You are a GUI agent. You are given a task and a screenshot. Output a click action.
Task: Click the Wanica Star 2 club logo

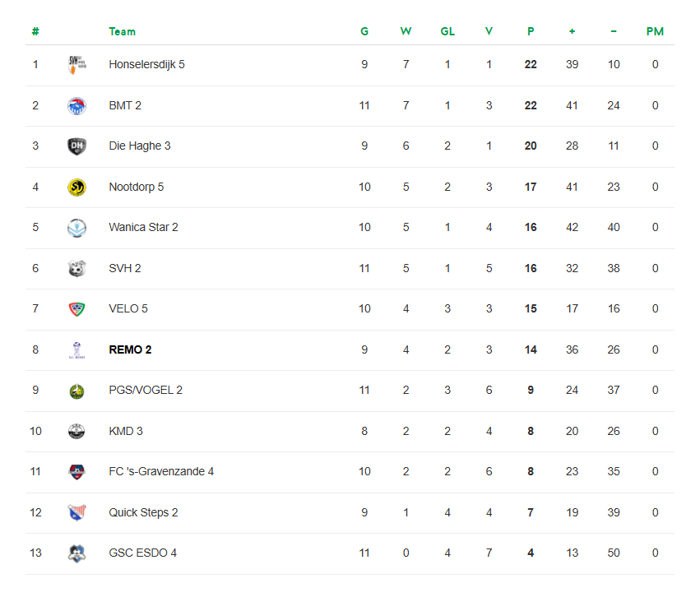click(x=76, y=228)
